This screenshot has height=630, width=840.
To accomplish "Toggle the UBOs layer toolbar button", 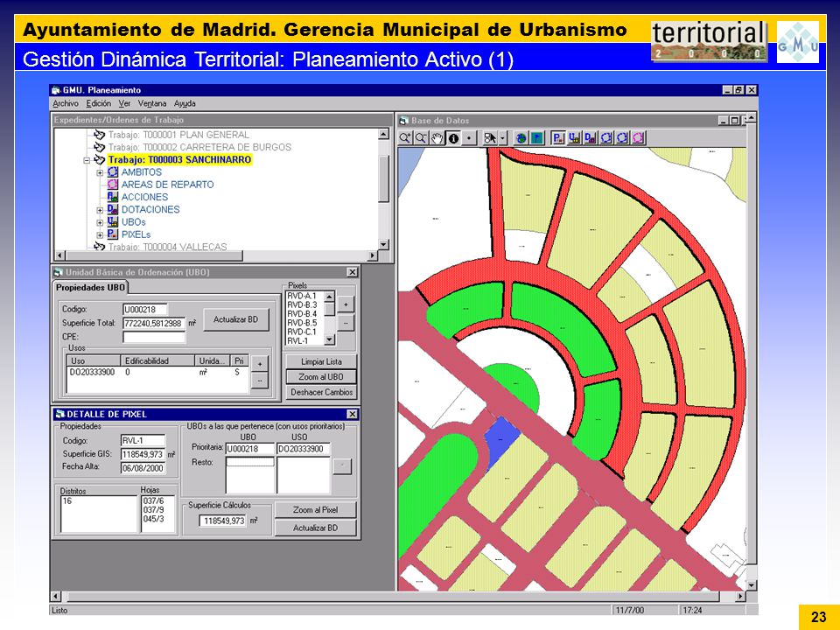I will tap(574, 138).
